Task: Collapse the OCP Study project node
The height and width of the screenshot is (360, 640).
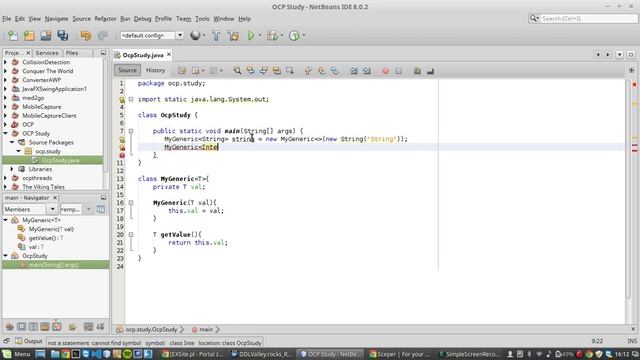Action: [x=5, y=133]
